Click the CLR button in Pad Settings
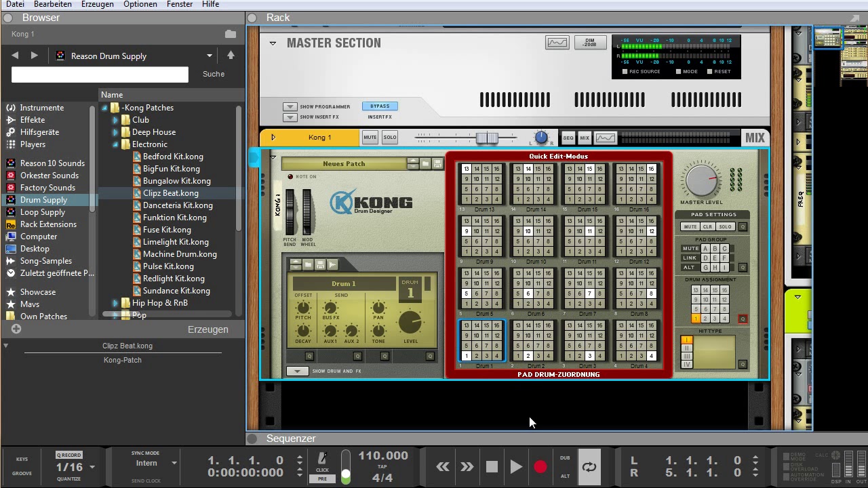 pyautogui.click(x=707, y=226)
